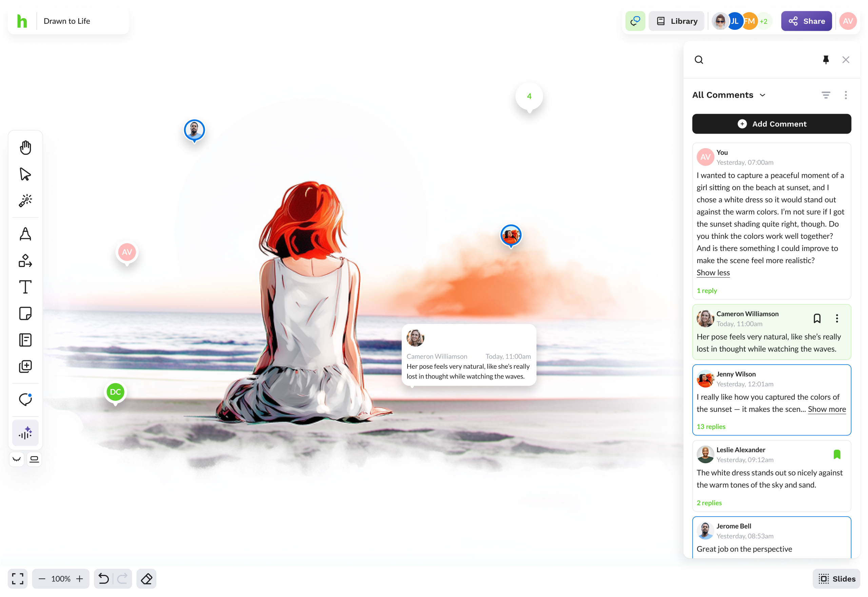The image size is (868, 597).
Task: Click Show less on your comment
Action: (x=713, y=273)
